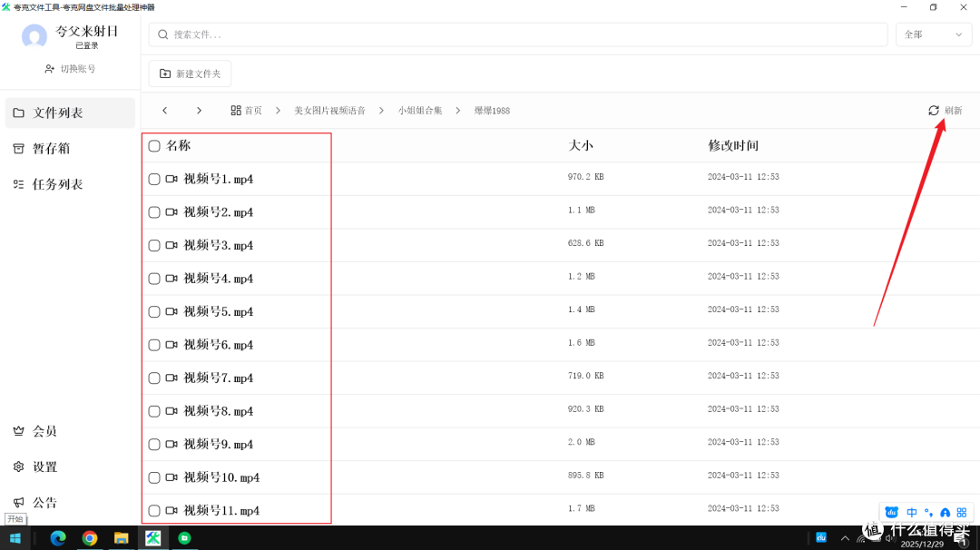The image size is (980, 550).
Task: Click the 刷新 refresh button
Action: 945,111
